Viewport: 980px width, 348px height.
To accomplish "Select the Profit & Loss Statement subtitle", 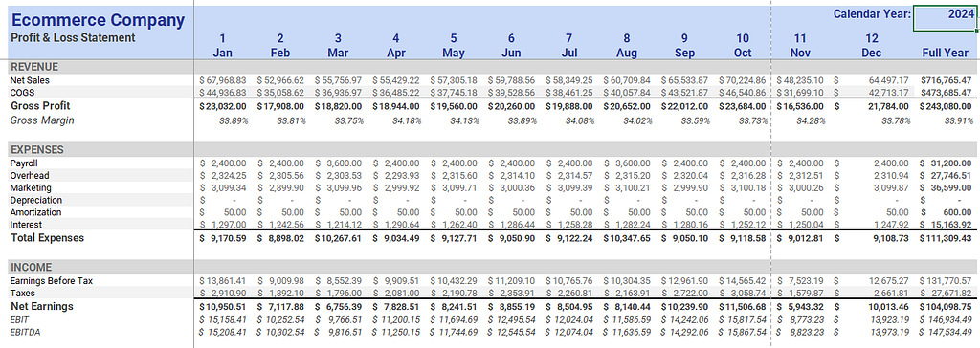I will point(73,37).
